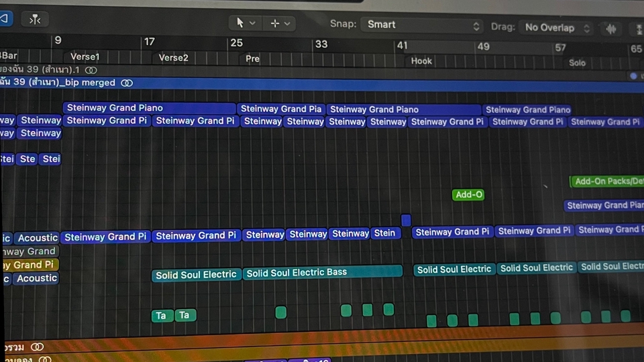Select the 'Solid Soul Electric' region under Verse2
644x362 pixels.
pyautogui.click(x=196, y=275)
